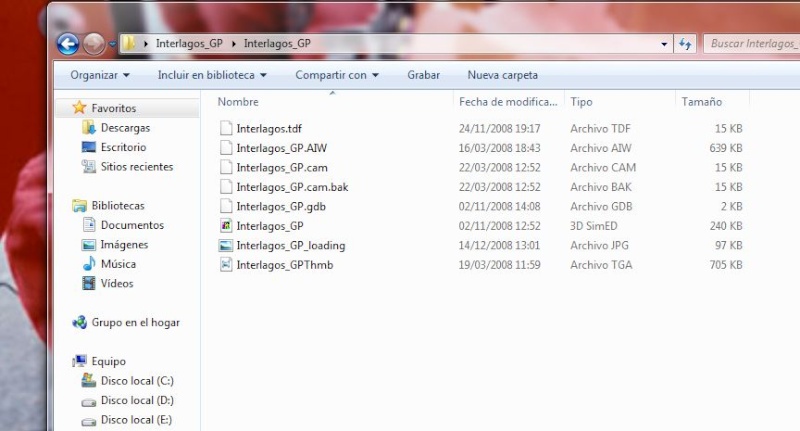Open Disco local (E:)
The height and width of the screenshot is (431, 800).
pyautogui.click(x=136, y=419)
